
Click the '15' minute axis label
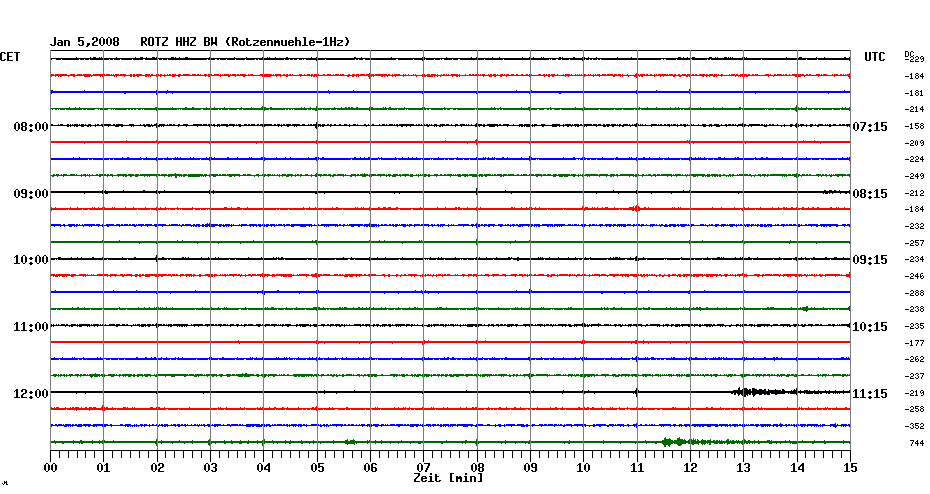click(851, 467)
